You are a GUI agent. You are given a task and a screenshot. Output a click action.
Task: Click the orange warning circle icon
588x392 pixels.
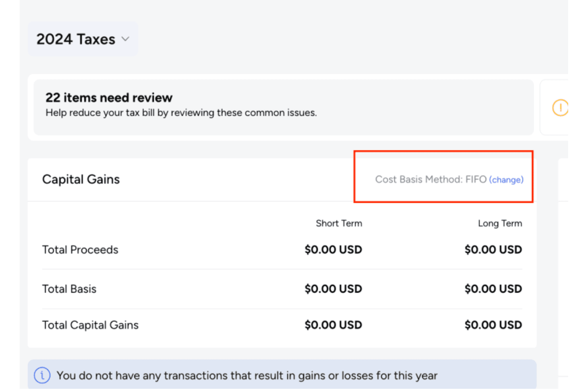tap(560, 107)
